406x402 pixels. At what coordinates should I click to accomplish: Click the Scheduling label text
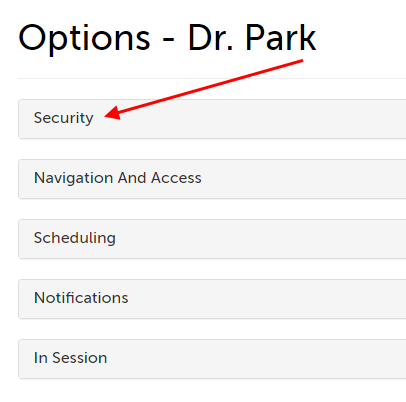tap(75, 238)
